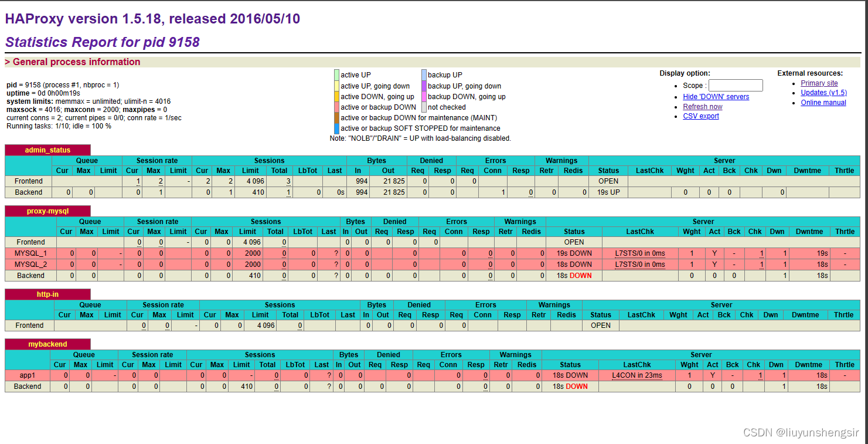Click the active UP legend swatch
The image size is (868, 444).
click(336, 75)
